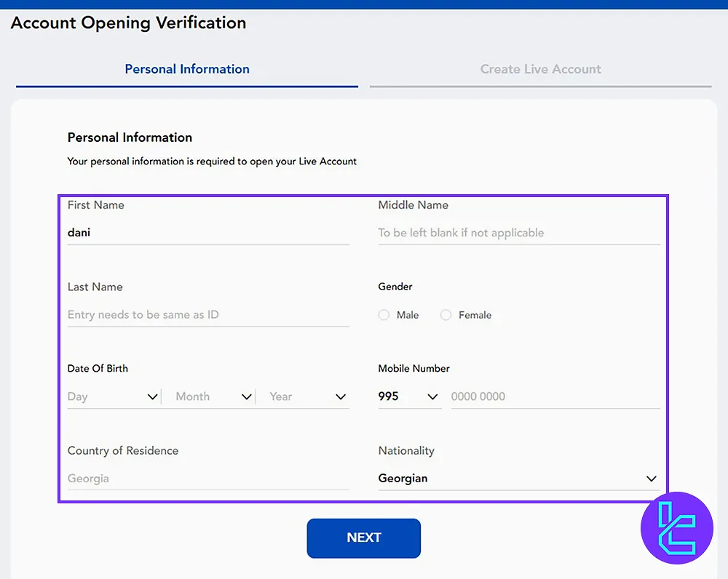This screenshot has height=579, width=728.
Task: Click the Date Of Birth label
Action: (98, 368)
